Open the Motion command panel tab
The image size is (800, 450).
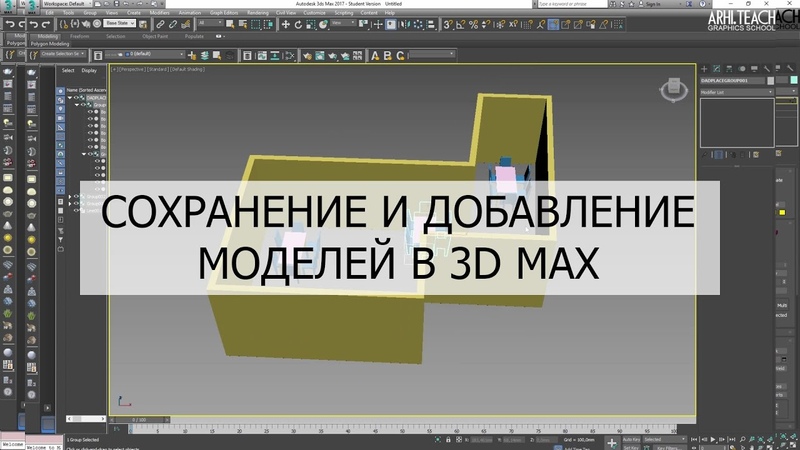pyautogui.click(x=741, y=68)
